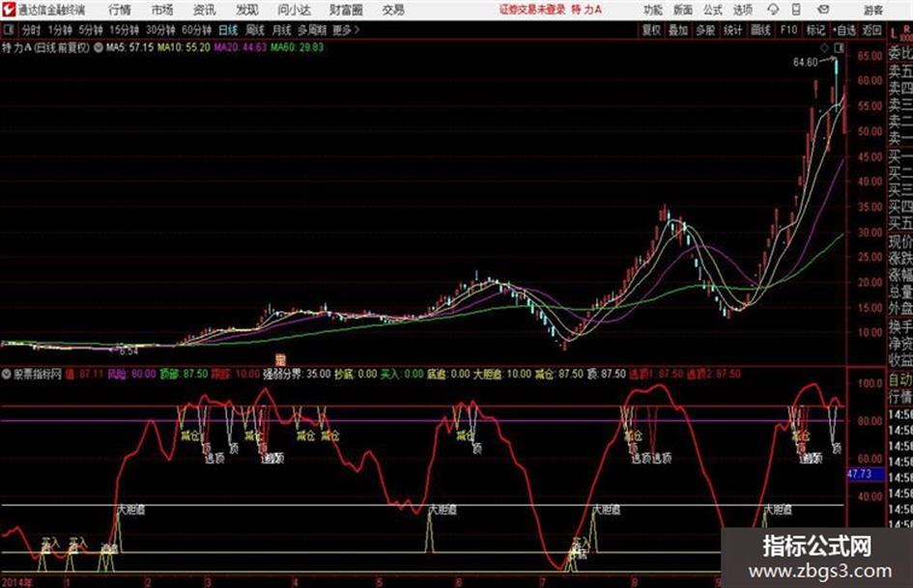Open the 选项 menu

742,10
